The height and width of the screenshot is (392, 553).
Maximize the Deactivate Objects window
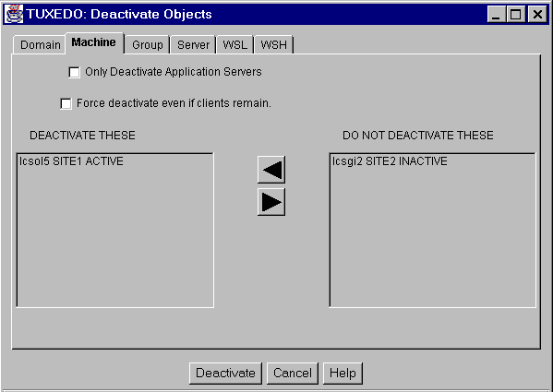click(516, 15)
